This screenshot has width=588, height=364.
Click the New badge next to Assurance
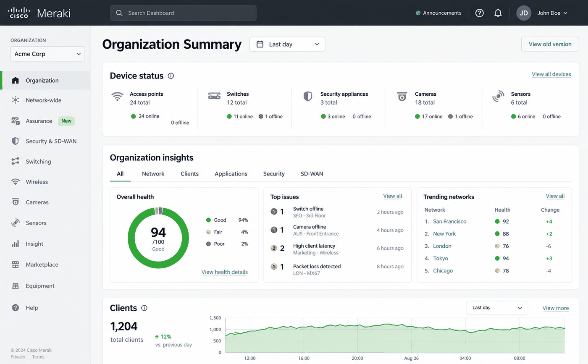[66, 121]
